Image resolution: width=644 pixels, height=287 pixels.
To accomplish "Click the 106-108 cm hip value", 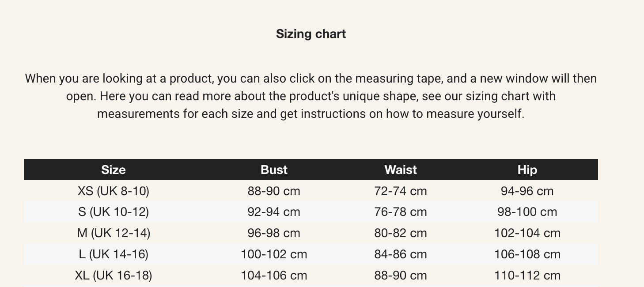I will 527,254.
